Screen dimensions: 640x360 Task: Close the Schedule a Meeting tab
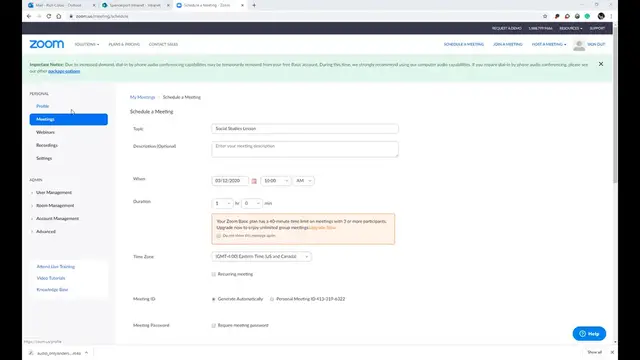coord(242,5)
